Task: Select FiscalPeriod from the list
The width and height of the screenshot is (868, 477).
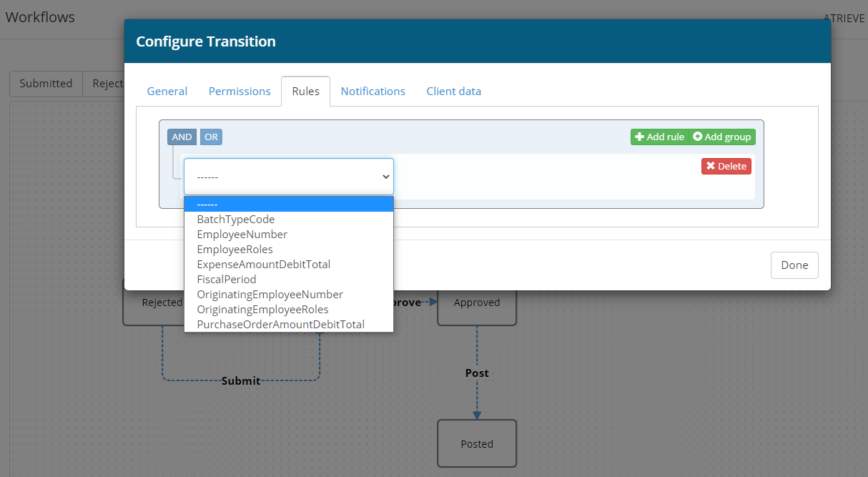Action: click(x=227, y=280)
